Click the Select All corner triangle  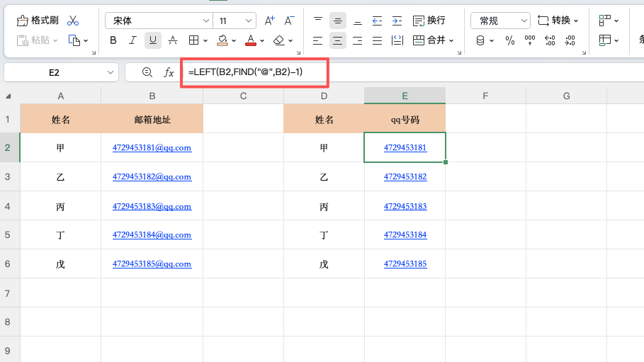(9, 96)
